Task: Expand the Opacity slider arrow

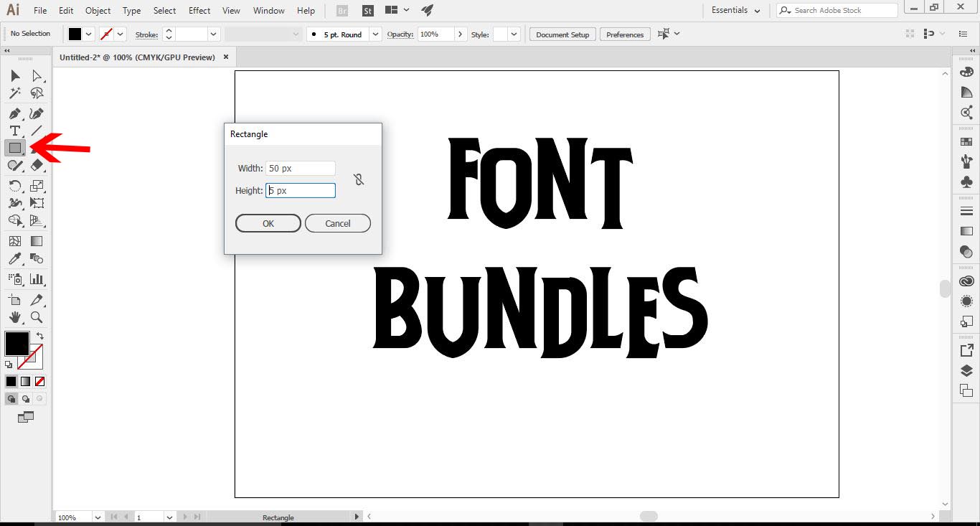Action: [461, 34]
